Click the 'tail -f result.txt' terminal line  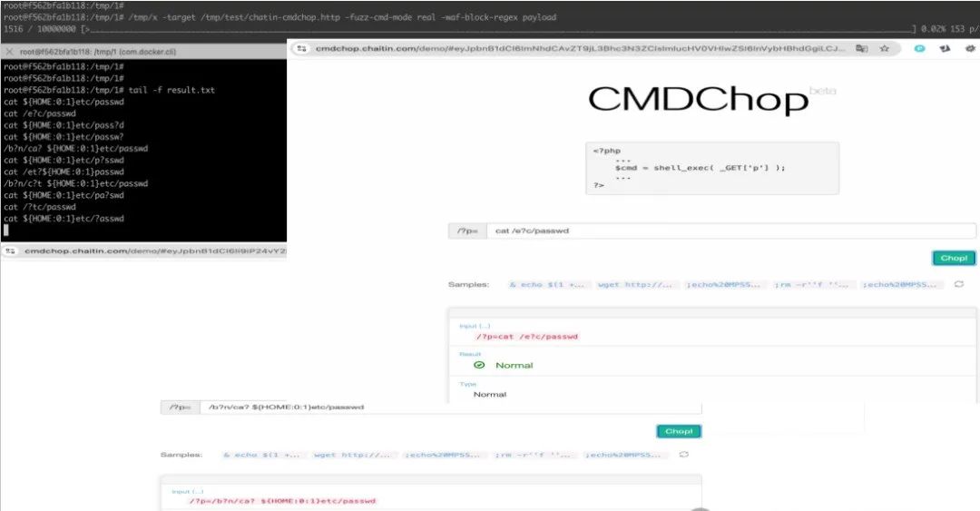coord(171,90)
